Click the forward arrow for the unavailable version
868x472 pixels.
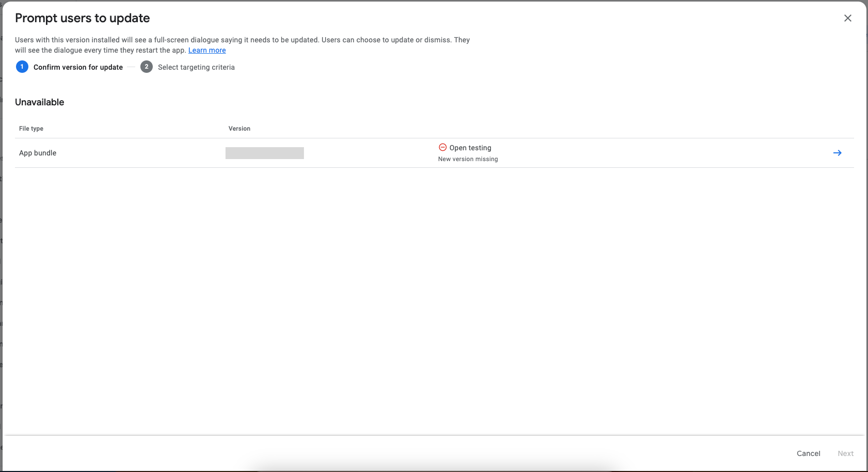pyautogui.click(x=838, y=153)
